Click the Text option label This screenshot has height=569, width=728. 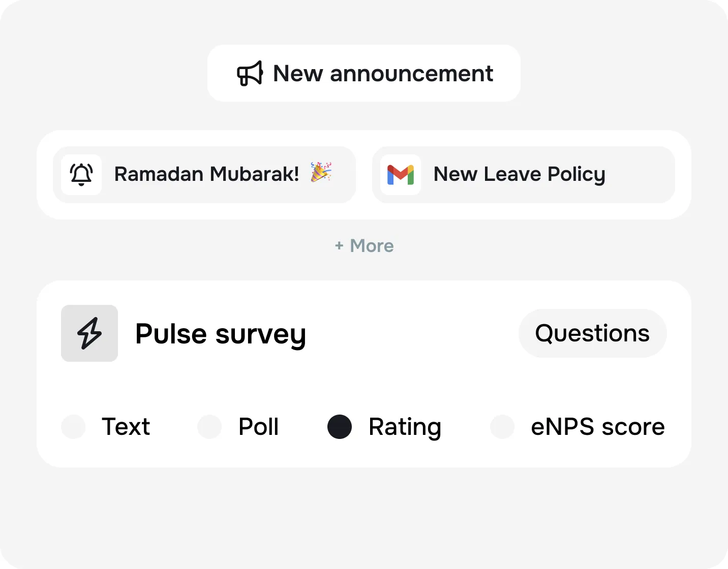click(126, 427)
